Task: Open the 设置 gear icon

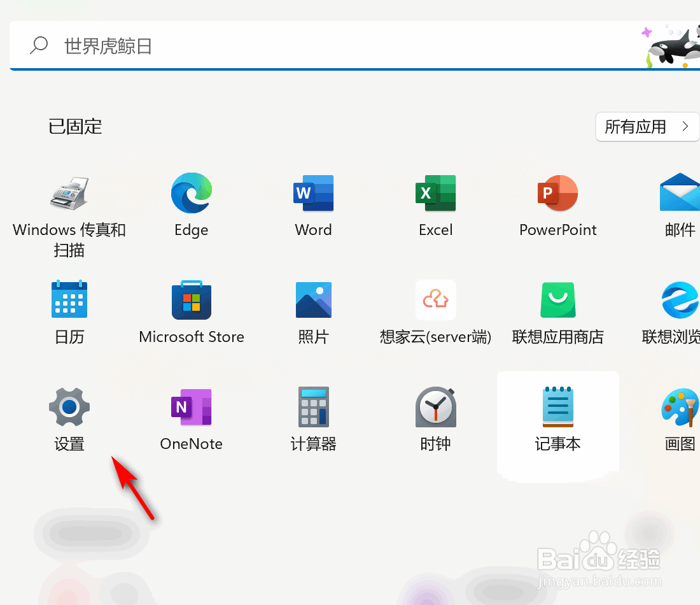Action: (69, 407)
